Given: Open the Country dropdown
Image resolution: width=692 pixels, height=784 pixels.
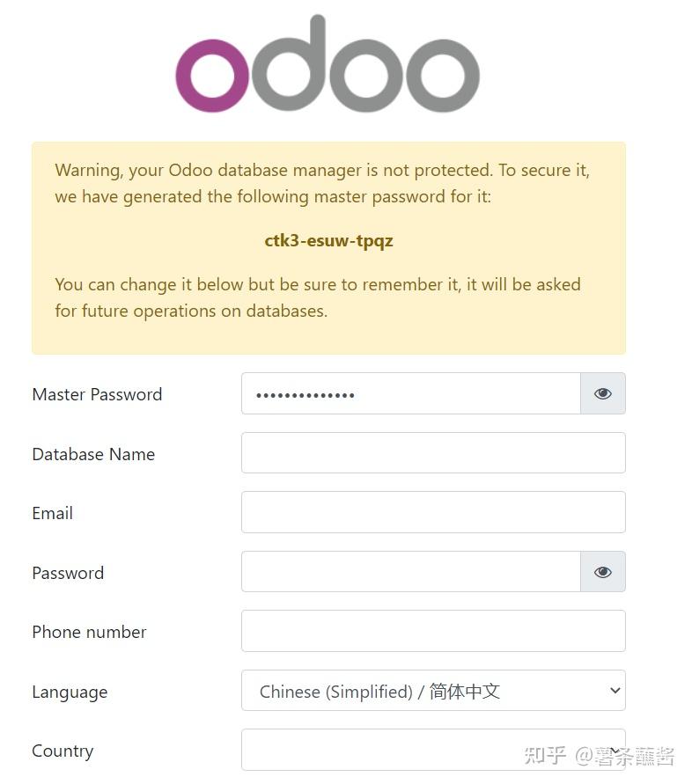Looking at the screenshot, I should pyautogui.click(x=433, y=751).
